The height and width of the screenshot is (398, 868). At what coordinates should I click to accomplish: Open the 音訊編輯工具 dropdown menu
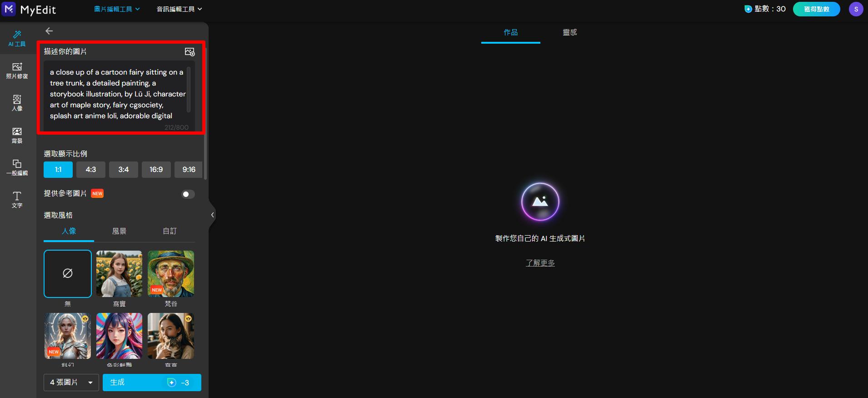(x=179, y=9)
